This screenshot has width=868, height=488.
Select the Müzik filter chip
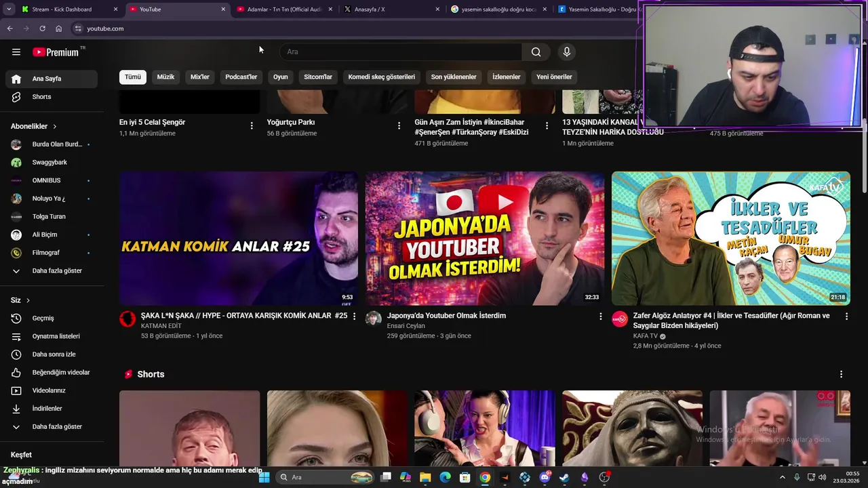[x=165, y=77]
